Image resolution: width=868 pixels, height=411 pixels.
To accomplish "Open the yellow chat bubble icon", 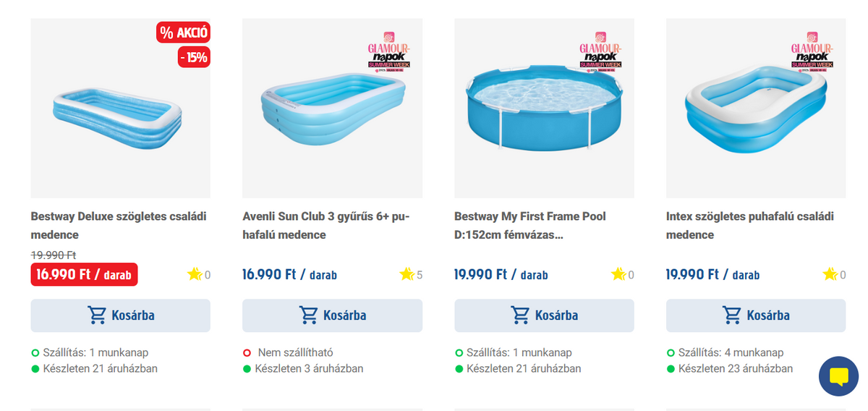I will pyautogui.click(x=838, y=376).
